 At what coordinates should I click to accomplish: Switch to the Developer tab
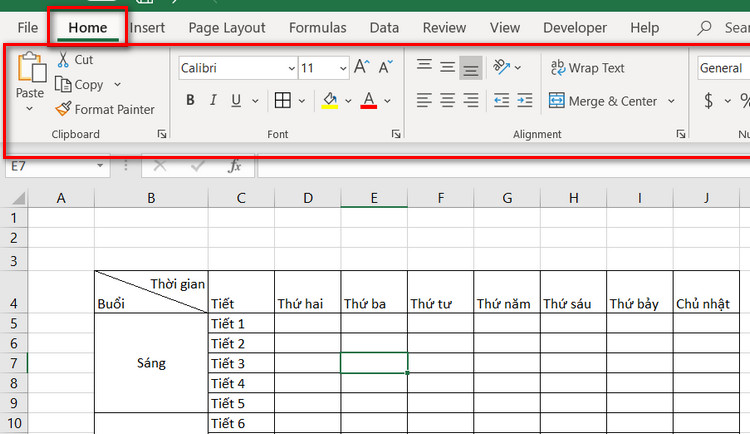click(x=575, y=28)
